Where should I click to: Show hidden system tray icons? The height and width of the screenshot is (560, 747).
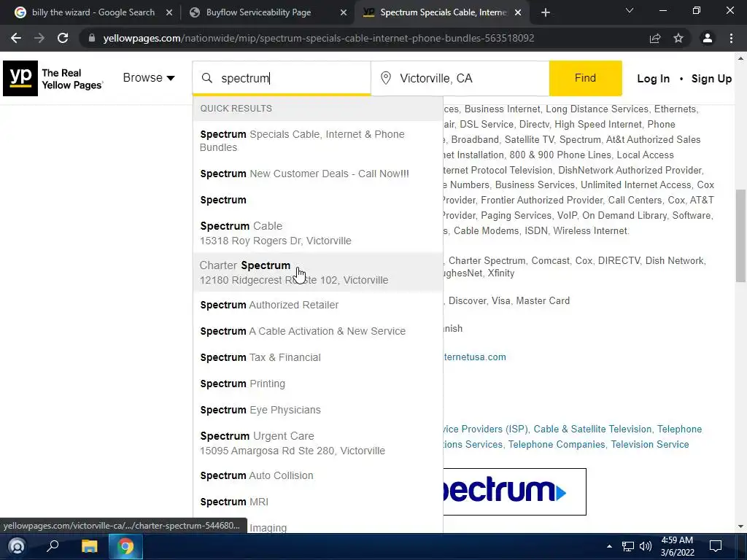[x=609, y=546]
